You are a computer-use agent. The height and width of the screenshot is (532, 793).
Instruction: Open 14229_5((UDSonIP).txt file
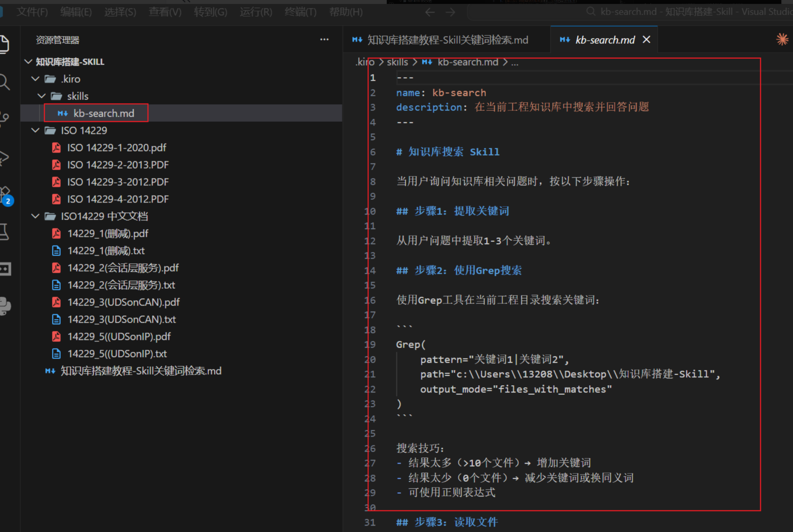[117, 354]
